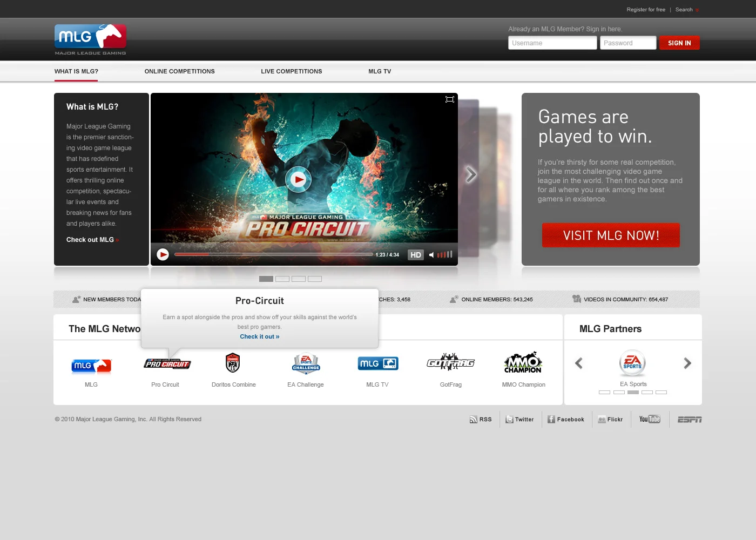Open Live Competitions menu
Image resolution: width=756 pixels, height=540 pixels.
pos(292,71)
